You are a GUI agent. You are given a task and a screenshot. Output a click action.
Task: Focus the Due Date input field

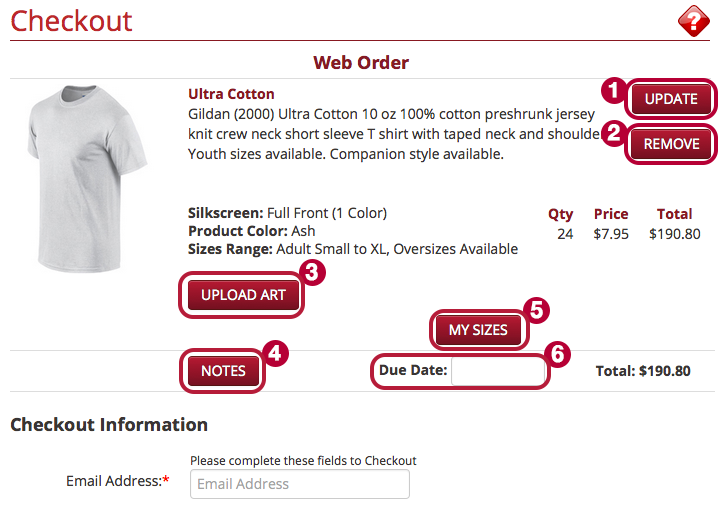point(498,371)
